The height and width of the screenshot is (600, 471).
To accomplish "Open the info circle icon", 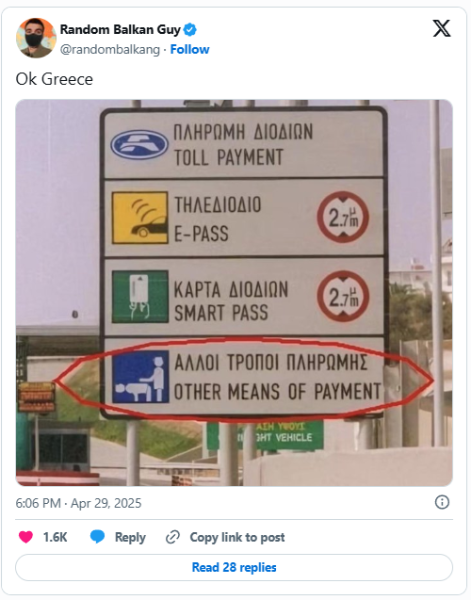I will pos(442,502).
